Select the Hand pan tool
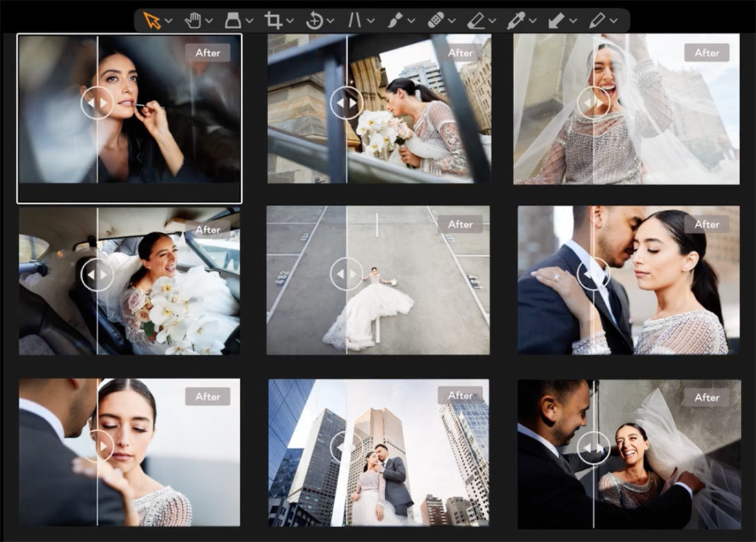Screen dimensions: 756x542 point(192,21)
